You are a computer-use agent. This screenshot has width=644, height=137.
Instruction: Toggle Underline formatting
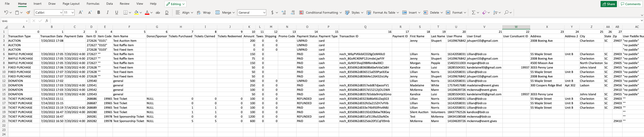pos(116,12)
